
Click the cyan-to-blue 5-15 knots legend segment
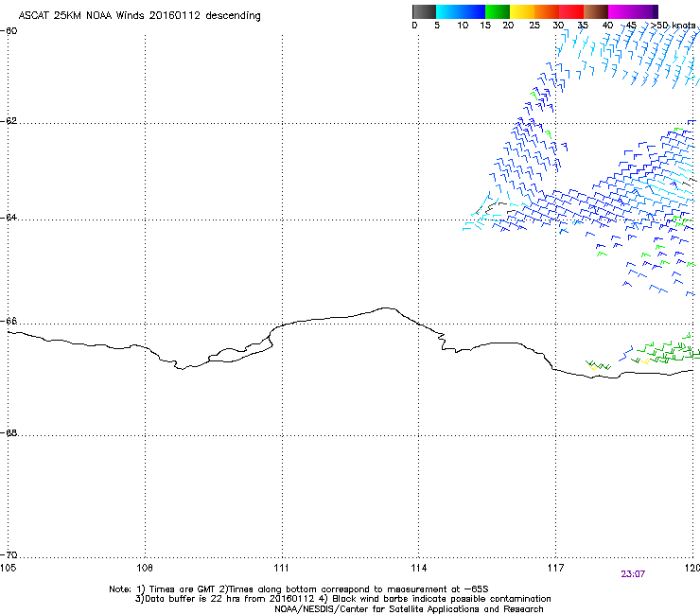coord(461,11)
